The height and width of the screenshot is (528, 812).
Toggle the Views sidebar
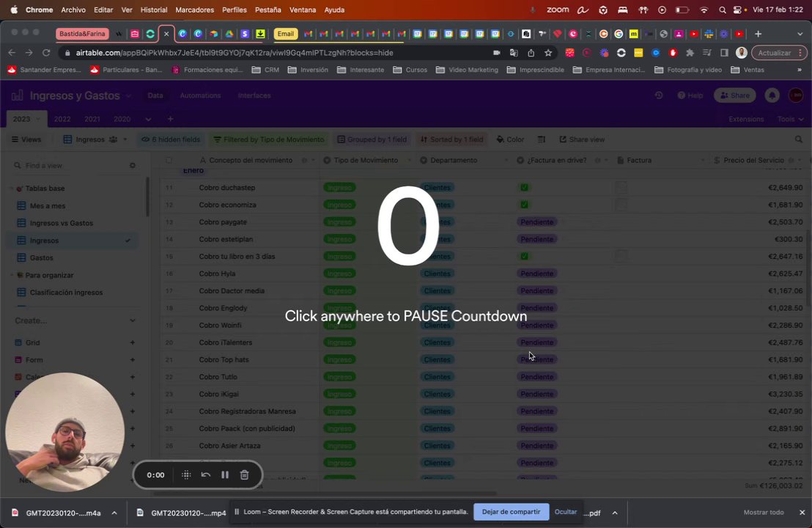point(26,139)
